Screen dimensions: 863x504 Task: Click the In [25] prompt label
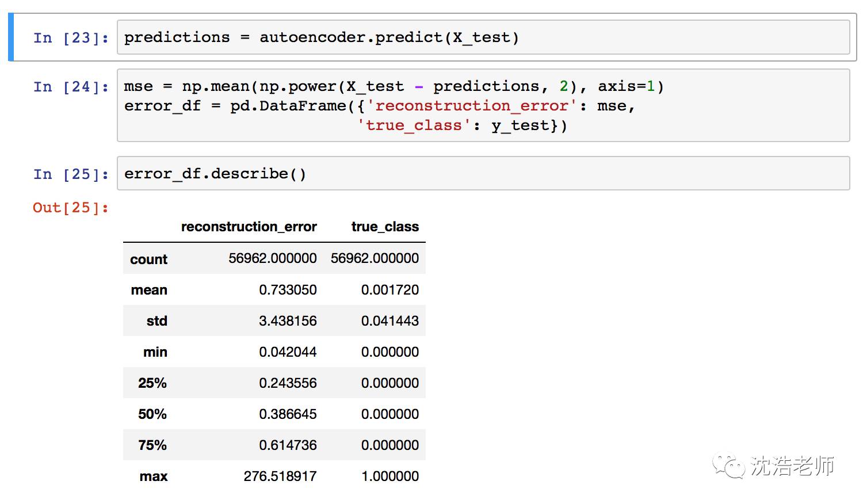click(x=71, y=174)
